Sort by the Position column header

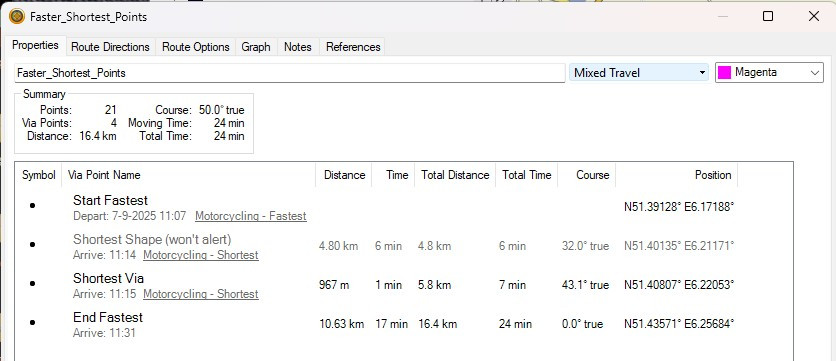pyautogui.click(x=677, y=175)
